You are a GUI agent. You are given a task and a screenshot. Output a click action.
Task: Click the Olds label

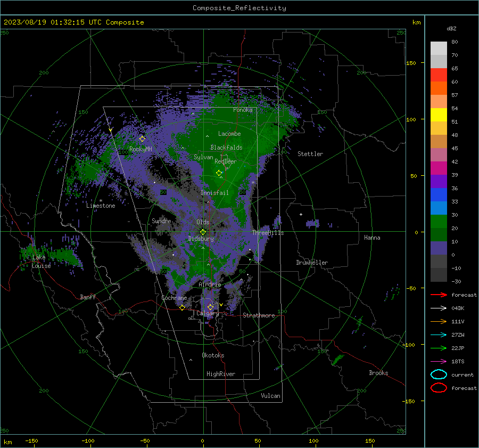pos(203,222)
